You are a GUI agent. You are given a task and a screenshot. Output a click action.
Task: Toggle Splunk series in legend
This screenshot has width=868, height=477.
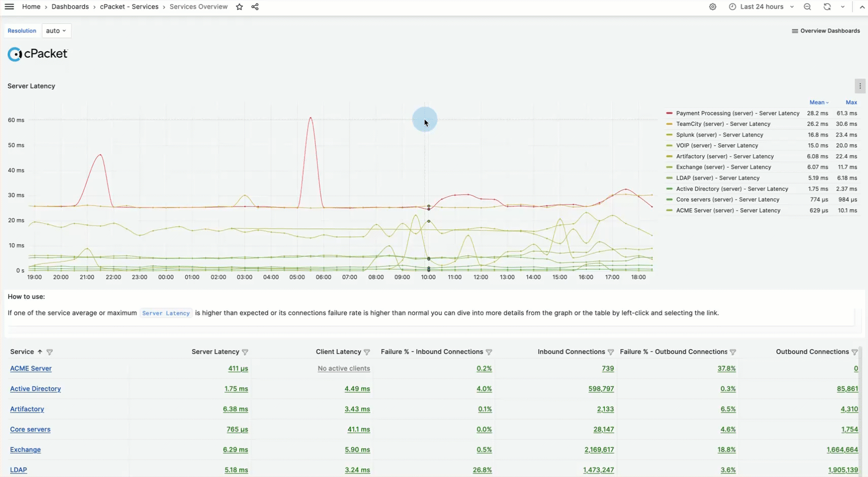719,135
